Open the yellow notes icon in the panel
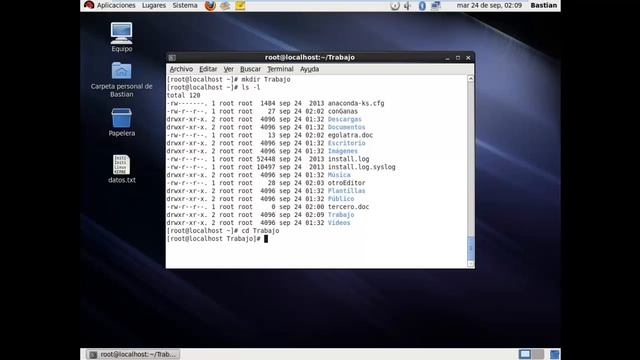Image resolution: width=640 pixels, height=360 pixels. click(240, 5)
